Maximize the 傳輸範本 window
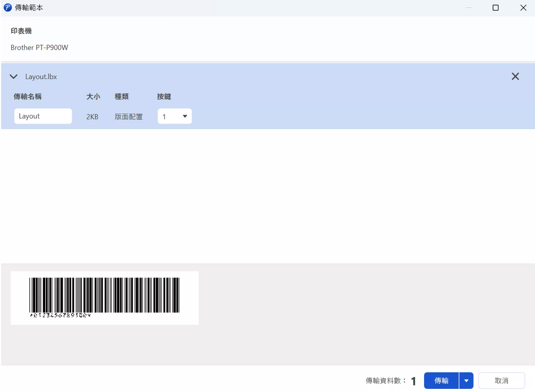The image size is (535, 392). (495, 8)
